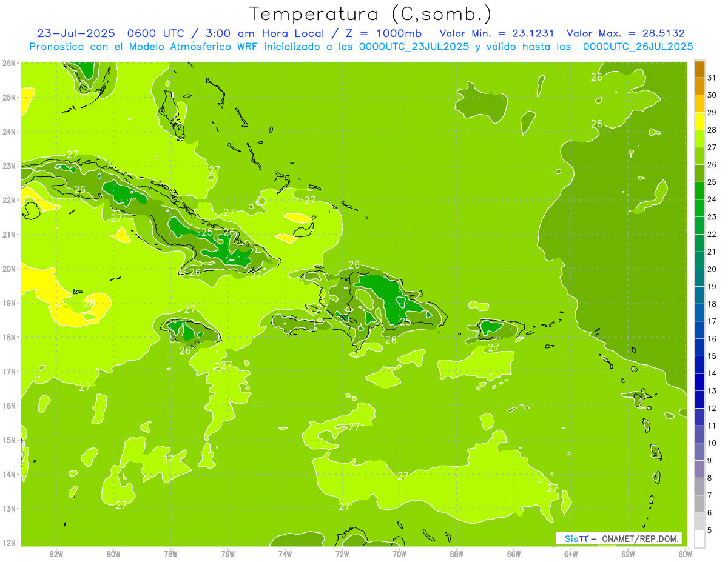Pick the green legend swatch between 23 and 24
The height and width of the screenshot is (562, 728).
point(699,208)
